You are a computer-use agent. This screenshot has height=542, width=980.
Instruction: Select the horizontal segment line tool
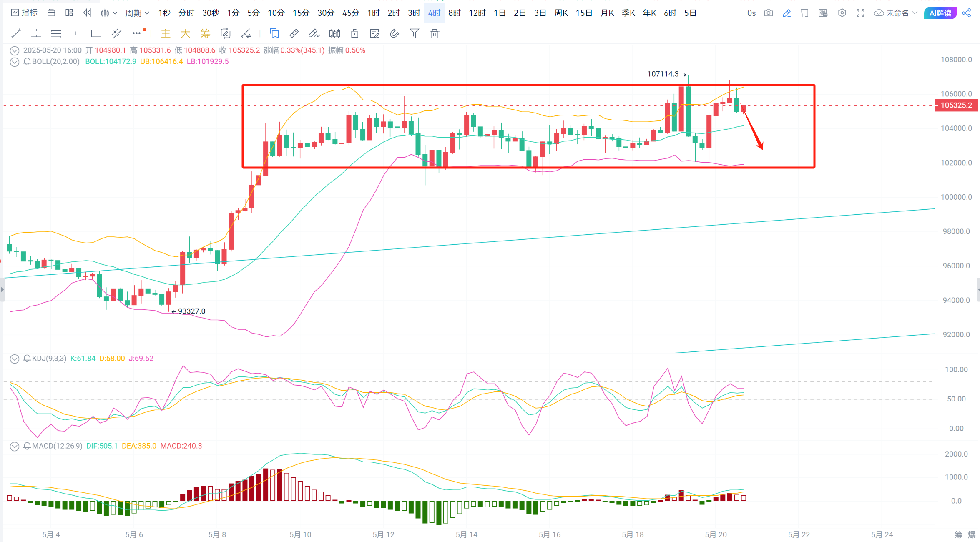(x=76, y=33)
